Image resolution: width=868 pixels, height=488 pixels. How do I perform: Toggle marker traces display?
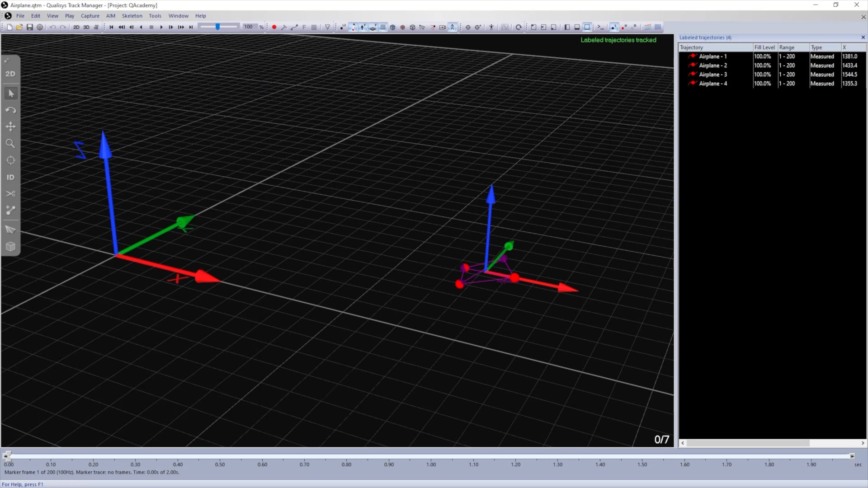click(353, 27)
